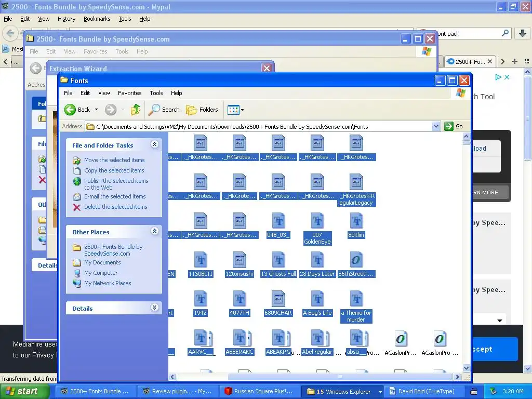Click Move the selected items link

[114, 160]
